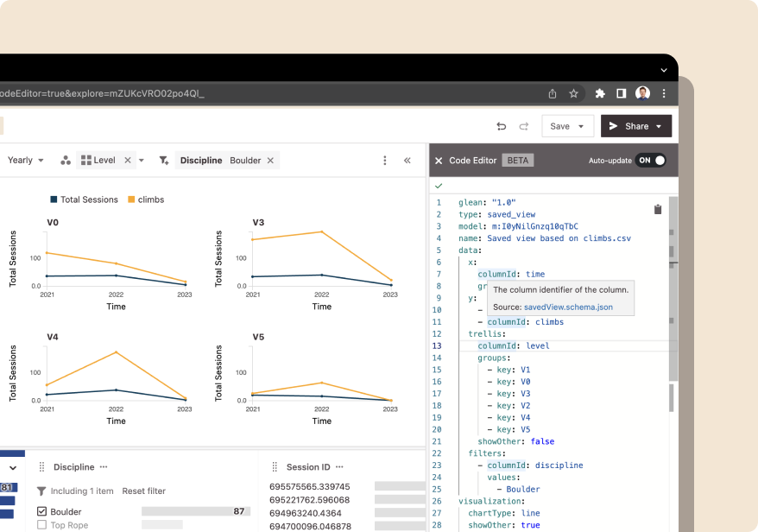Turn off the Auto-update toggle
The image size is (758, 532).
(651, 161)
